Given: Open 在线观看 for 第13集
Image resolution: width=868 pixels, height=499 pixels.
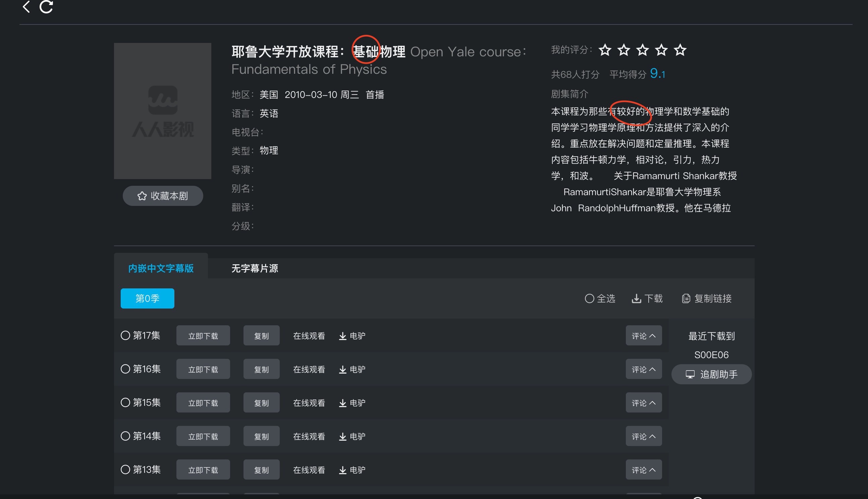Looking at the screenshot, I should pyautogui.click(x=309, y=470).
